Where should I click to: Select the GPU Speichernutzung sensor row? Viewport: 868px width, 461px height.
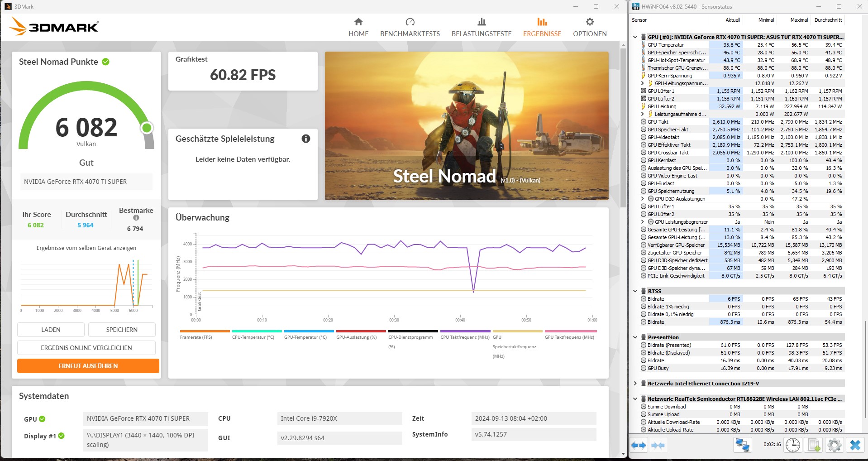(742, 191)
